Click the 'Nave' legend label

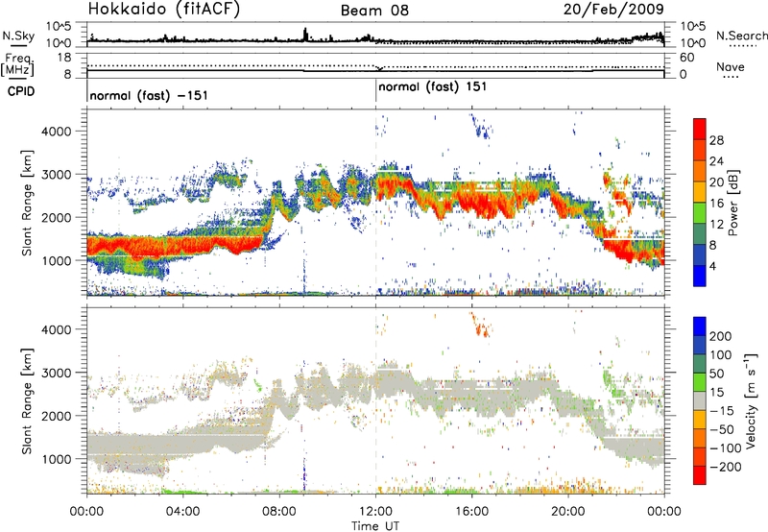click(730, 66)
